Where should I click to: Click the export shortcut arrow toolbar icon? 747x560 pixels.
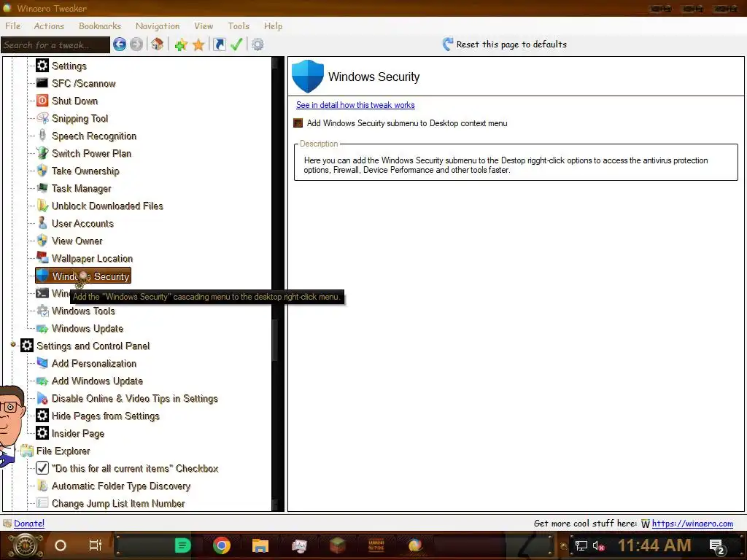coord(219,44)
